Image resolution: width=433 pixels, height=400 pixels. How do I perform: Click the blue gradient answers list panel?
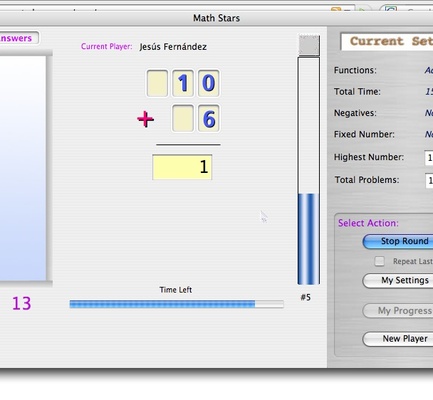(23, 168)
